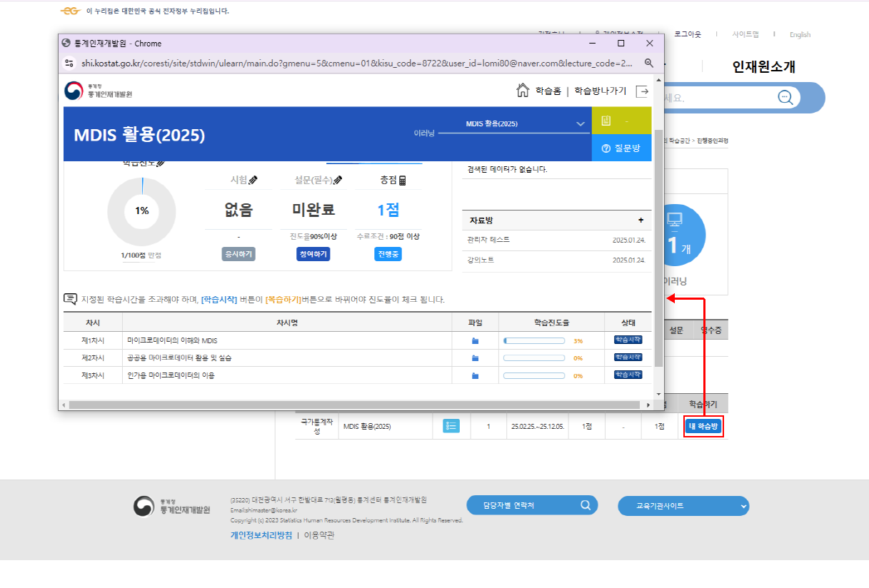Click the speech bubble icon beside the study time notice
The width and height of the screenshot is (869, 588).
[70, 299]
